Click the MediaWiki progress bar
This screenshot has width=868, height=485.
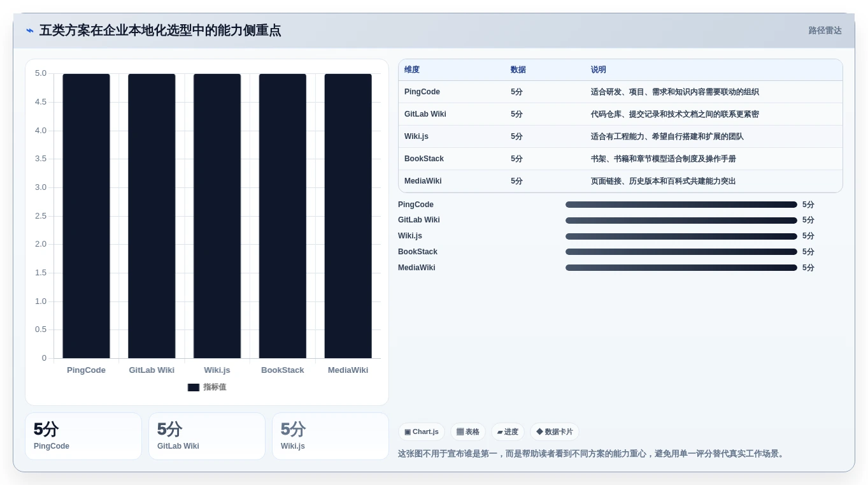click(x=681, y=268)
